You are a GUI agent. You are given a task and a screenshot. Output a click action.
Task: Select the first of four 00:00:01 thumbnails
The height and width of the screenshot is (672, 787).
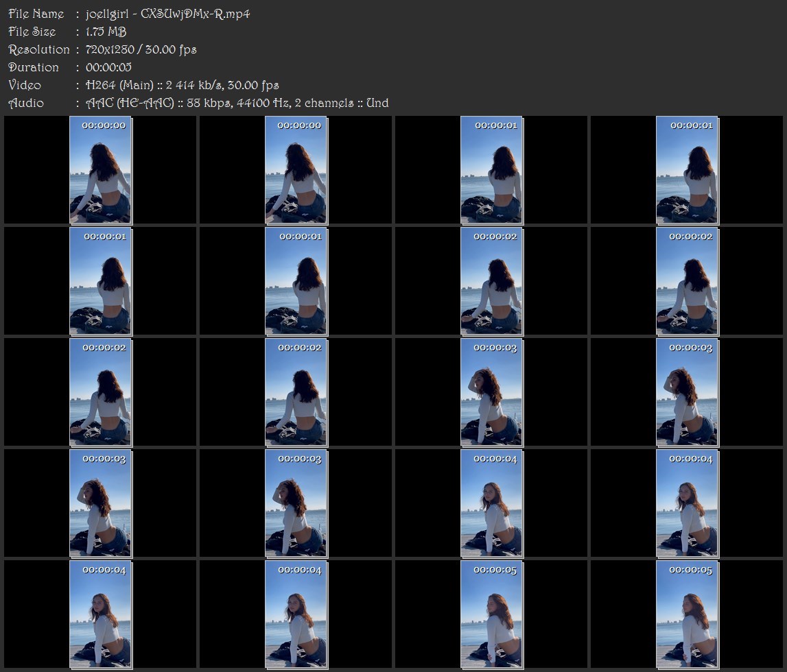[x=492, y=170]
